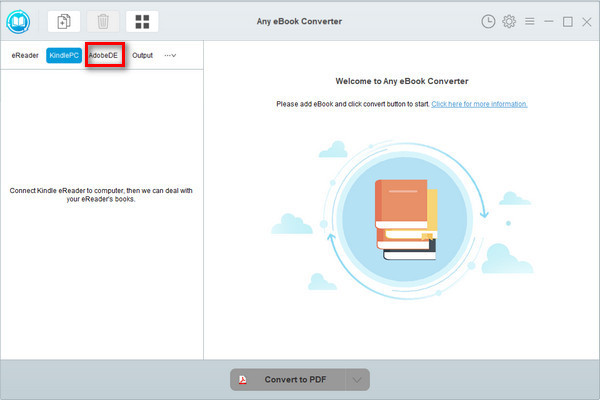The image size is (600, 400).
Task: Open output format dropdown arrow
Action: coord(357,380)
